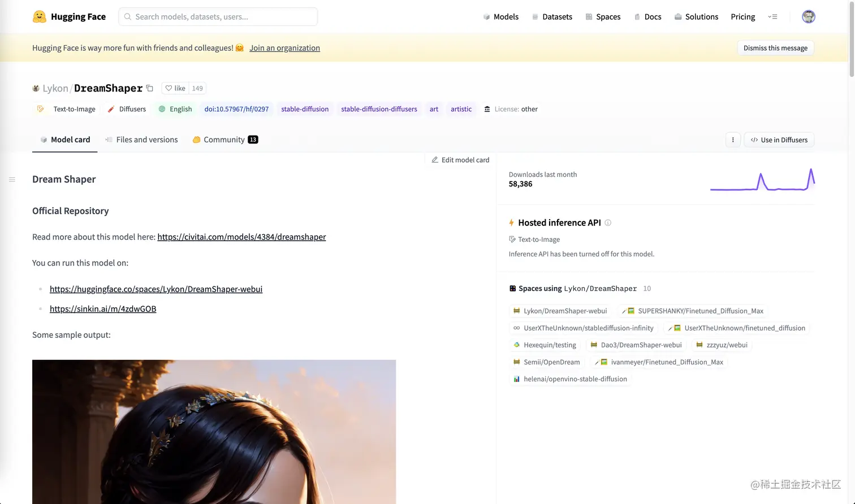Open UserXTheUnknown/stablediffusion-infinity space
The image size is (855, 504).
[583, 328]
